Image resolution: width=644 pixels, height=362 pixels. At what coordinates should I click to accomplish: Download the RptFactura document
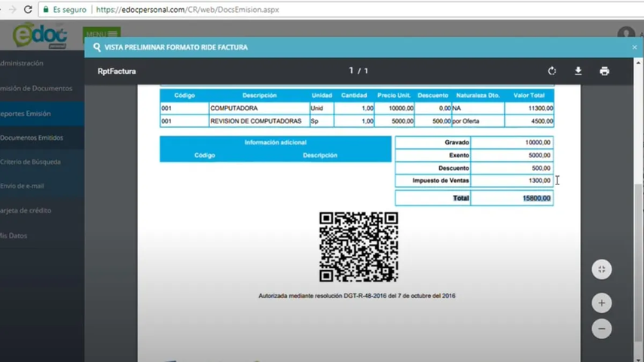pyautogui.click(x=578, y=71)
